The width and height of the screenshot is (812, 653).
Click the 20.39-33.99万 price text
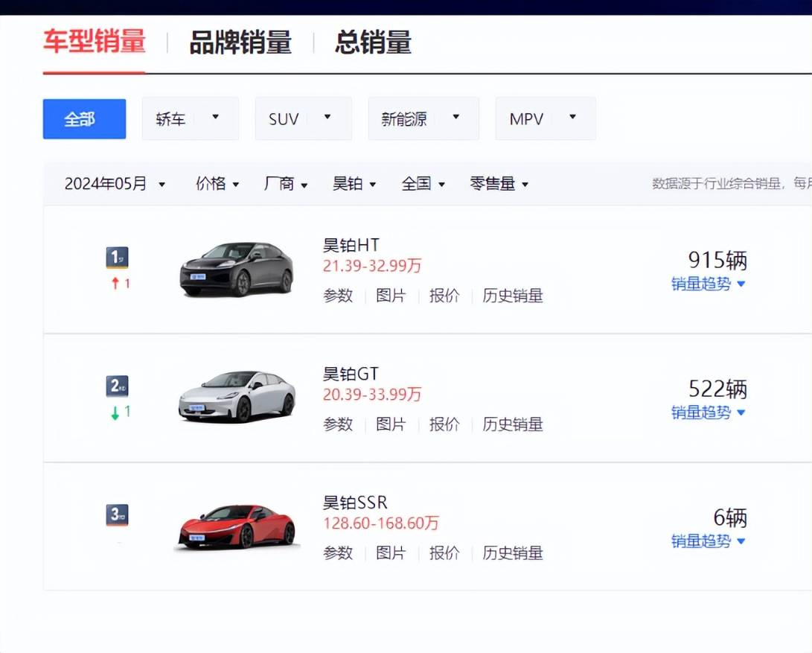point(372,395)
